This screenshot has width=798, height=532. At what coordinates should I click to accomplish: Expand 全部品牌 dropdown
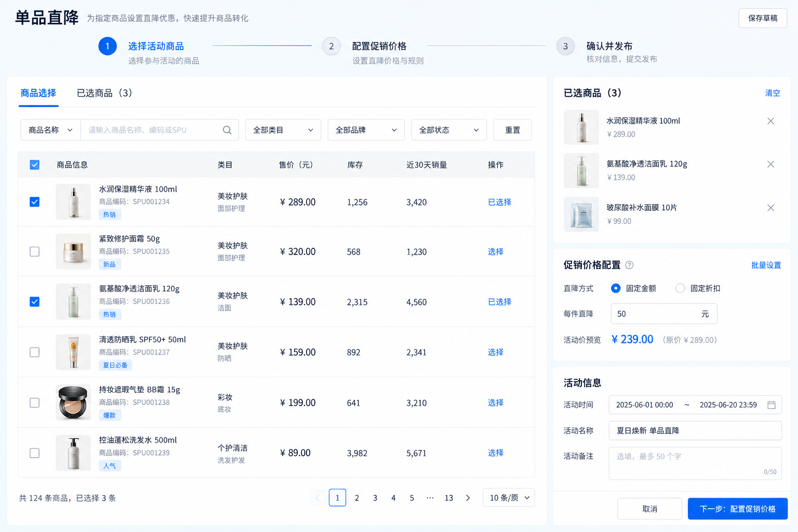pos(366,130)
